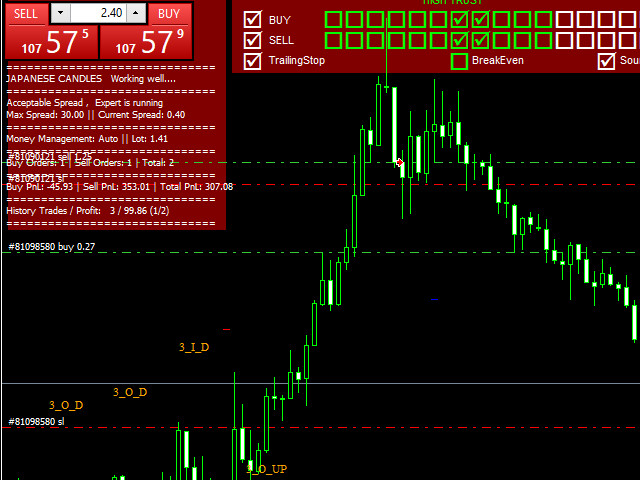Select the '#81098580 sl' stop loss label
Viewport: 640px width, 480px height.
(x=36, y=422)
